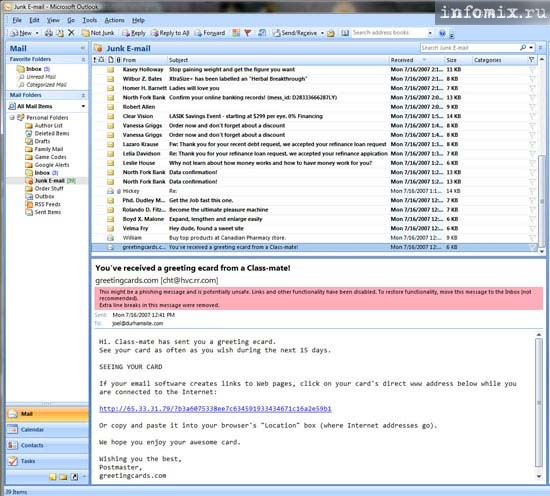Viewport: 550px width, 496px height.
Task: Switch to the Tasks pane button
Action: click(x=47, y=461)
